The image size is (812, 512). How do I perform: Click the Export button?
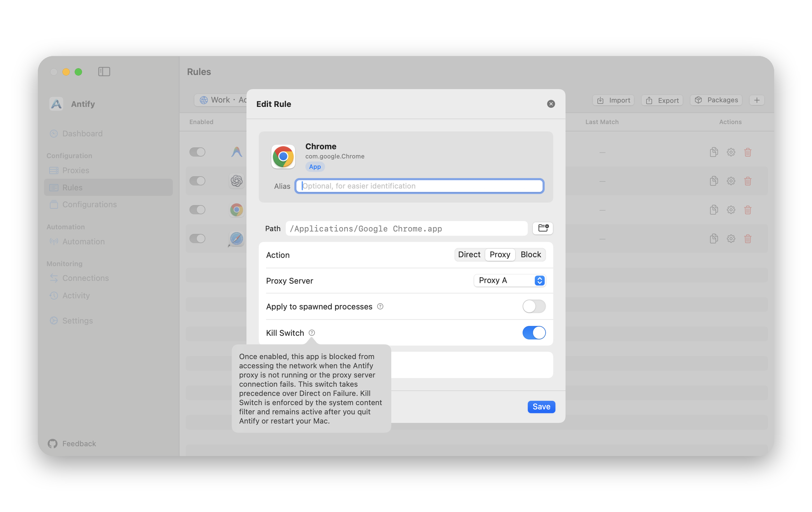(662, 100)
